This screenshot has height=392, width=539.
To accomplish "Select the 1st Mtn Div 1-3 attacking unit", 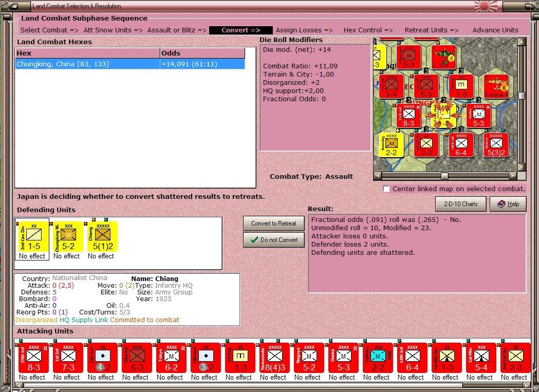I will point(446,358).
